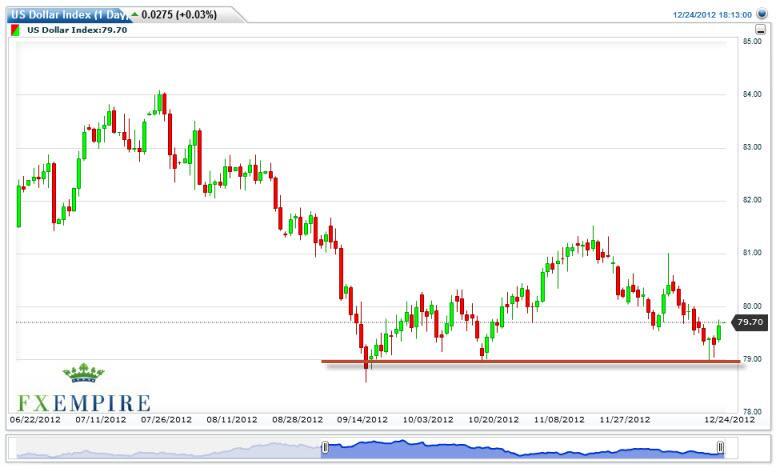This screenshot has height=472, width=779.
Task: Click the right handle of range navigator
Action: 719,446
